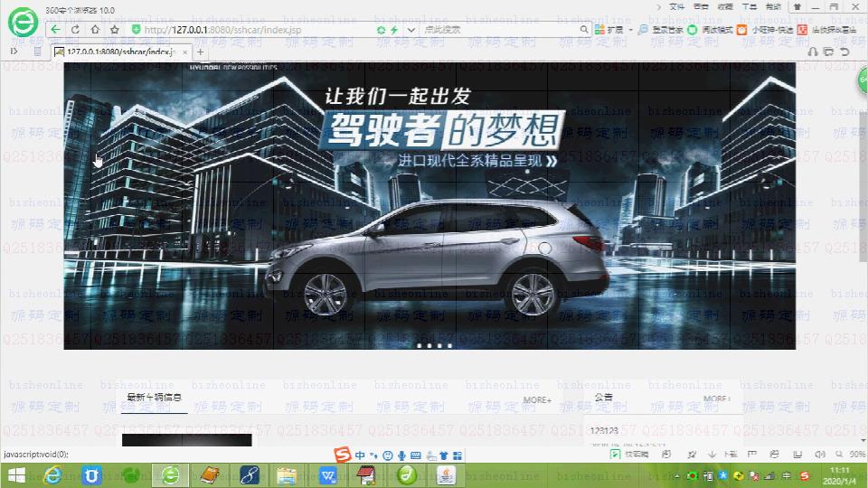
Task: Click the 快剪辑 status bar item
Action: click(x=629, y=455)
